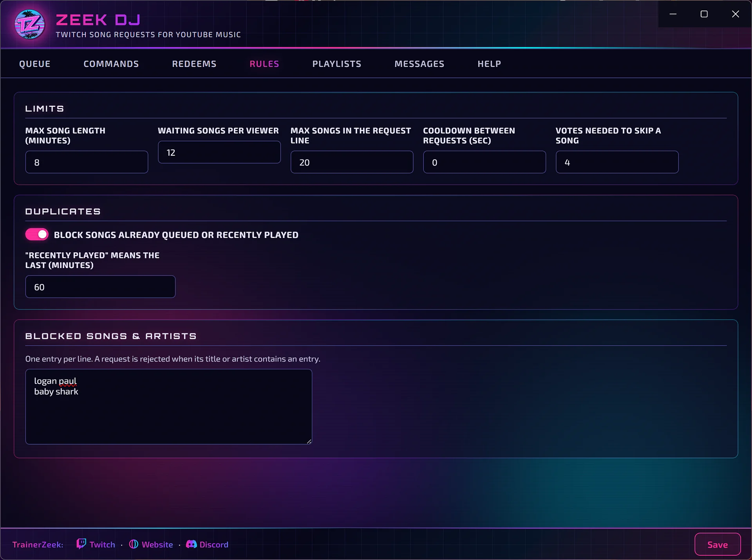
Task: Open the Help tab
Action: [x=489, y=64]
